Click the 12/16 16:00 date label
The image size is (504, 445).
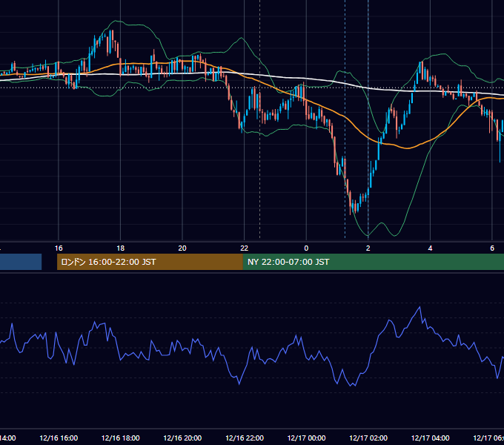coord(59,438)
